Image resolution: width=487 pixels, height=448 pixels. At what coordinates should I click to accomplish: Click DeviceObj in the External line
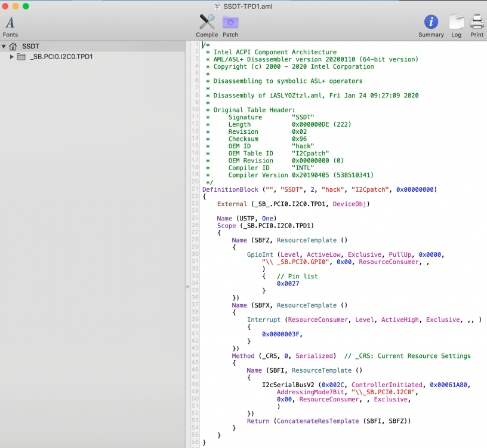(x=349, y=204)
